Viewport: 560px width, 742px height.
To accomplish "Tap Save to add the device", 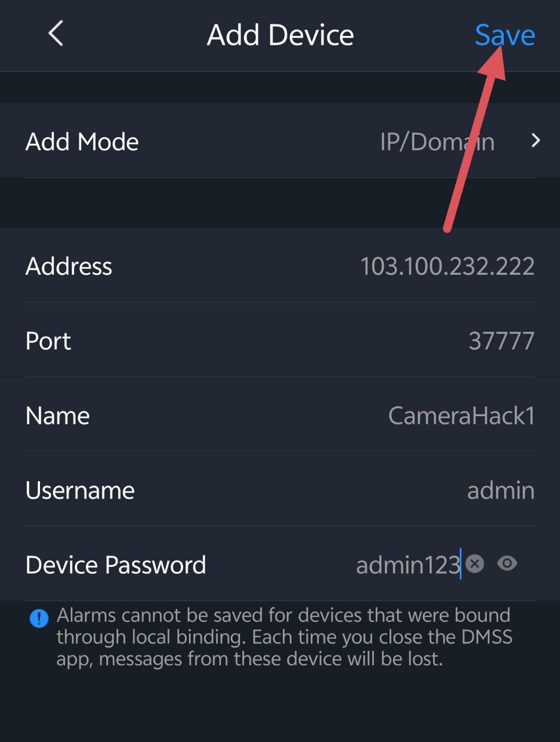I will tap(504, 35).
